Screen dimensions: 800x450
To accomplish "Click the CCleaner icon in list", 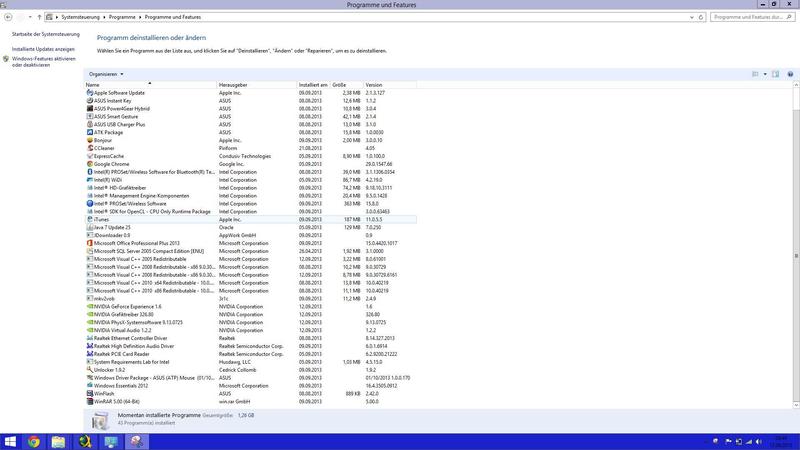I will click(90, 148).
